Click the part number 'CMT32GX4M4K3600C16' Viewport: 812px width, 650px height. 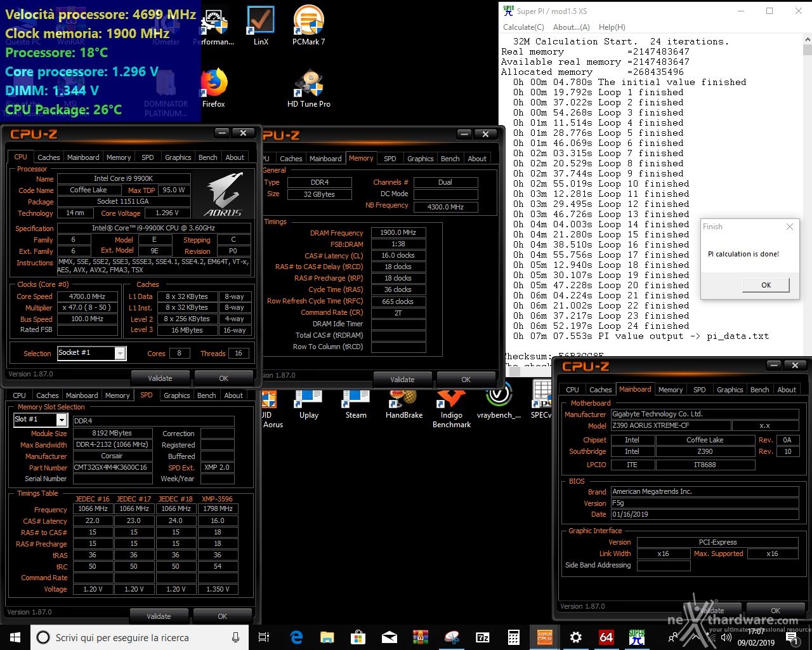pos(112,467)
